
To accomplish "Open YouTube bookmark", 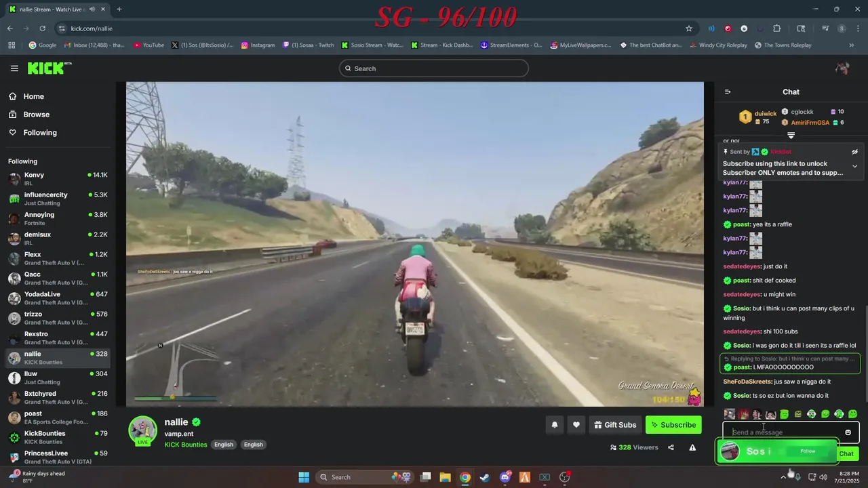I will click(149, 45).
